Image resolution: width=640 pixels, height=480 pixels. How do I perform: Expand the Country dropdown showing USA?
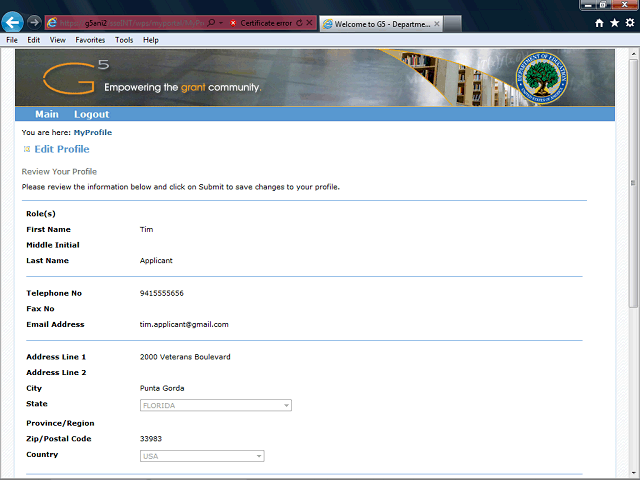(x=202, y=456)
